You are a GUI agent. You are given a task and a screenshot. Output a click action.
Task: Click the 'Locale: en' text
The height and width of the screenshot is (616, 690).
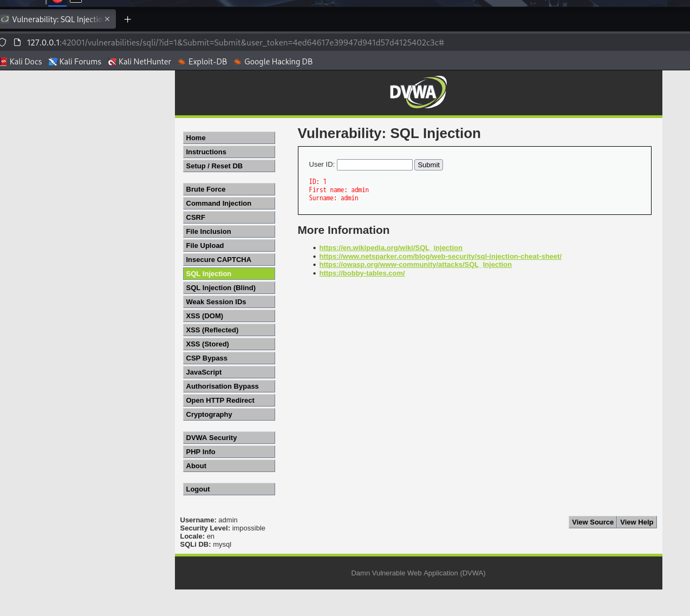[197, 536]
